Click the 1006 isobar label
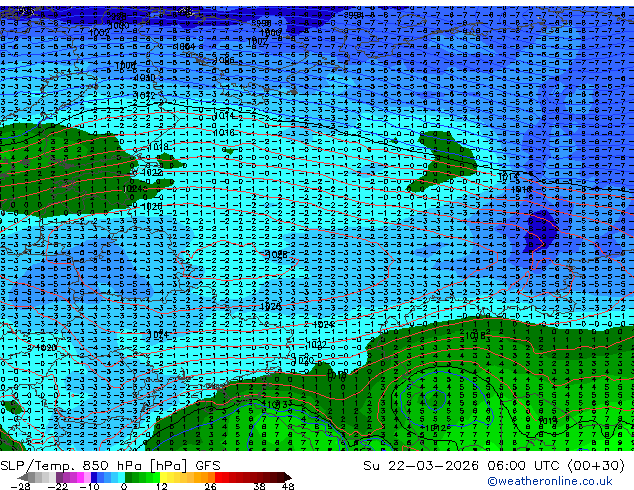Screen dimensions: 634x490 click(x=224, y=61)
